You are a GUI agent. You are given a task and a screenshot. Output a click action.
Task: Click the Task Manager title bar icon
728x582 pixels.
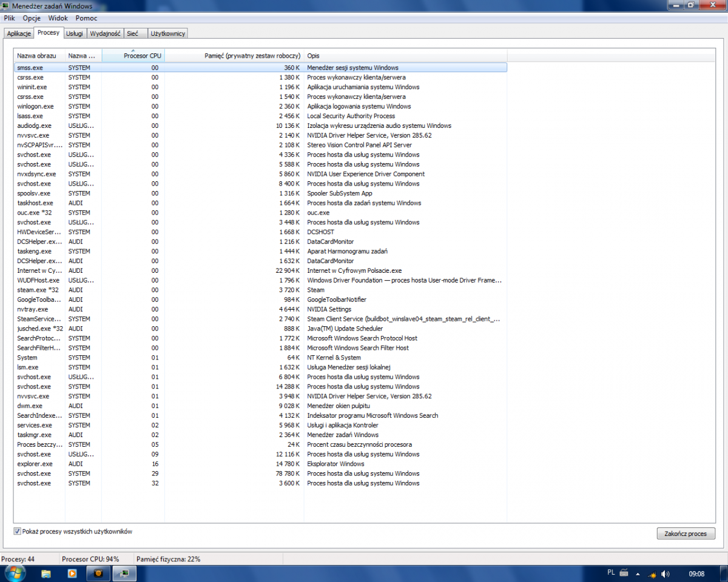pos(6,6)
